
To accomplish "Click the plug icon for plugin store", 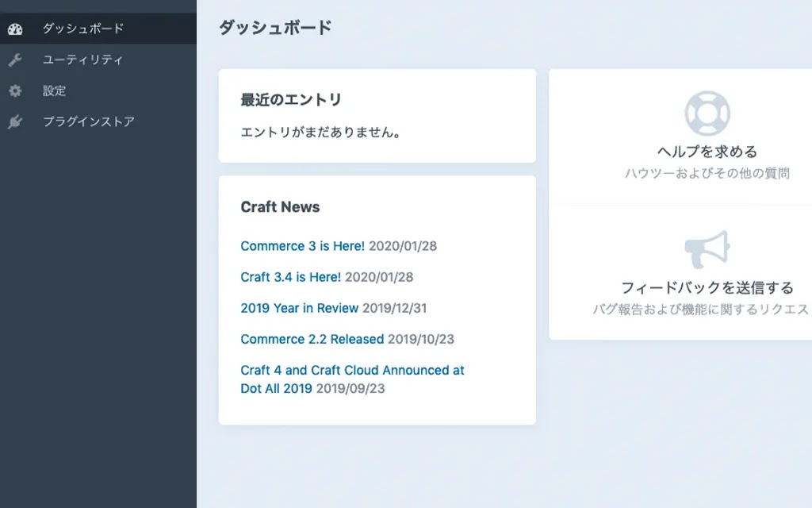I will [x=15, y=121].
